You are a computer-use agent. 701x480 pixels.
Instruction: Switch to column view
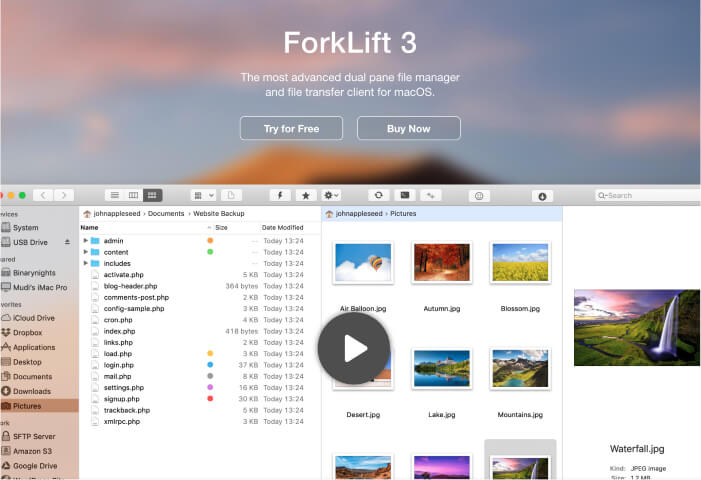[x=133, y=195]
